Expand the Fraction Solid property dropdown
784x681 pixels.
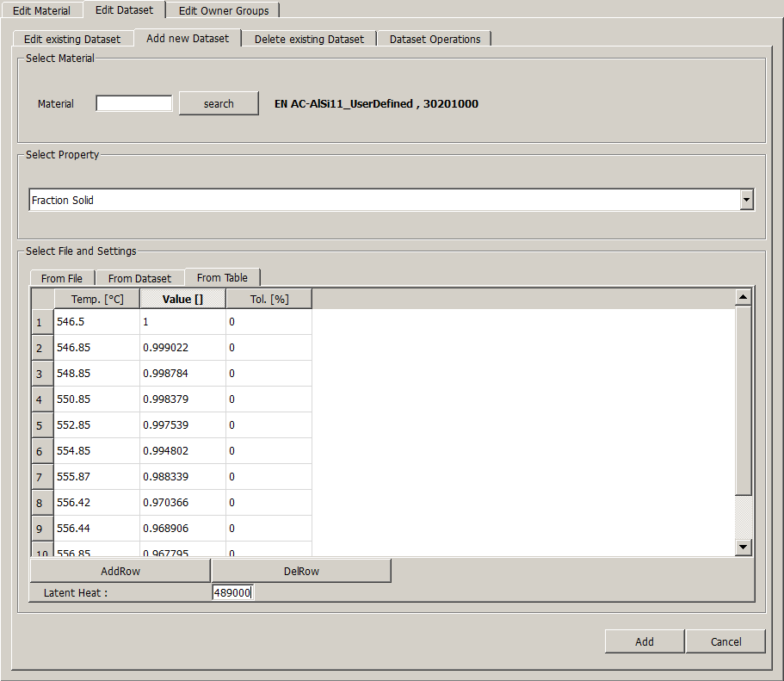(x=747, y=200)
